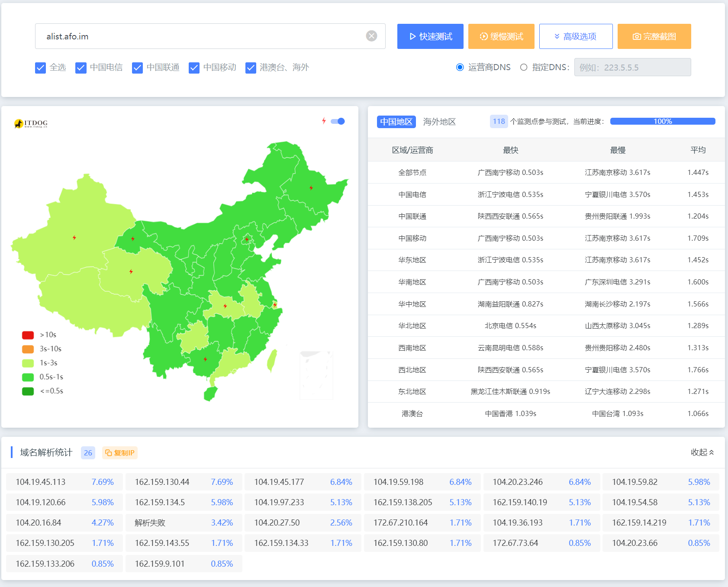
Task: Click the lightning marker on Guangxi region
Action: [x=205, y=359]
